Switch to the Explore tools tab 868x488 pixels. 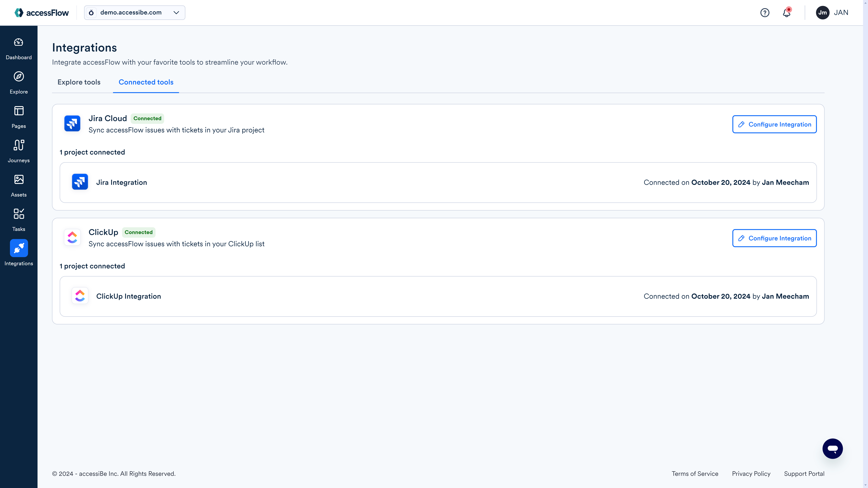tap(79, 82)
